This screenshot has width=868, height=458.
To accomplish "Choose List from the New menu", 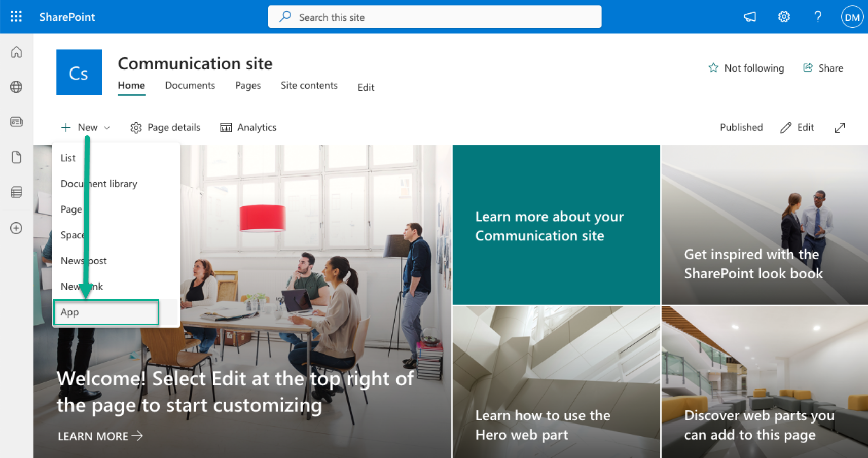I will click(116, 158).
